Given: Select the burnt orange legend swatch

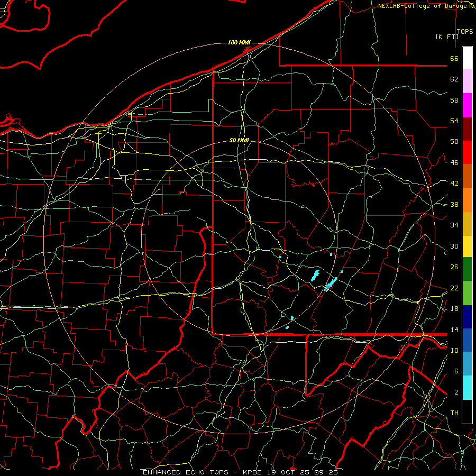Looking at the screenshot, I should tap(467, 176).
